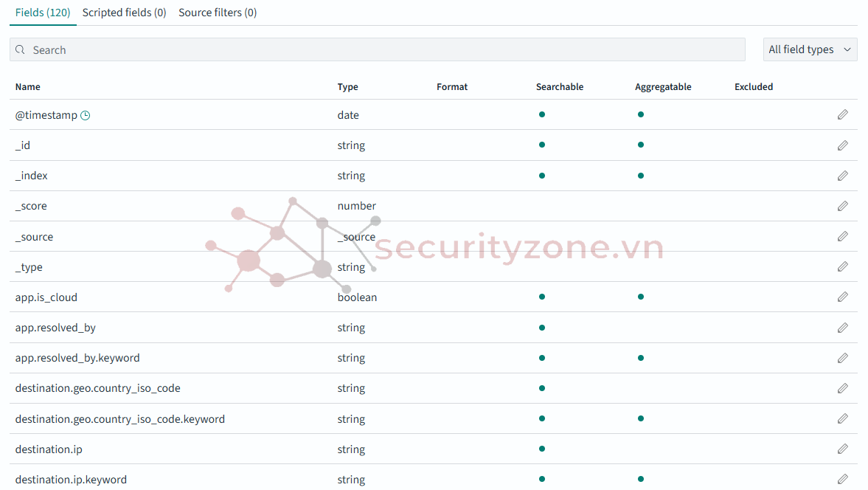Edit the destination.ip field
Image resolution: width=868 pixels, height=490 pixels.
[x=842, y=449]
